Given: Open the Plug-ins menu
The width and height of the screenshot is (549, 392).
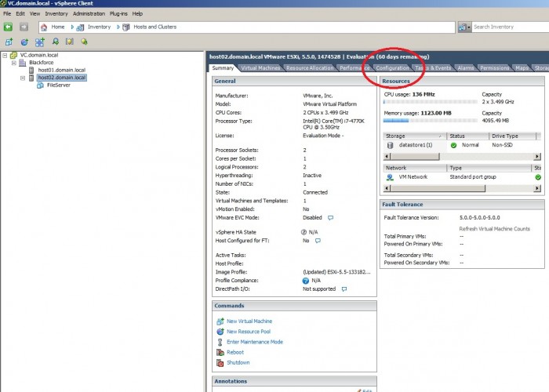Looking at the screenshot, I should (x=118, y=13).
